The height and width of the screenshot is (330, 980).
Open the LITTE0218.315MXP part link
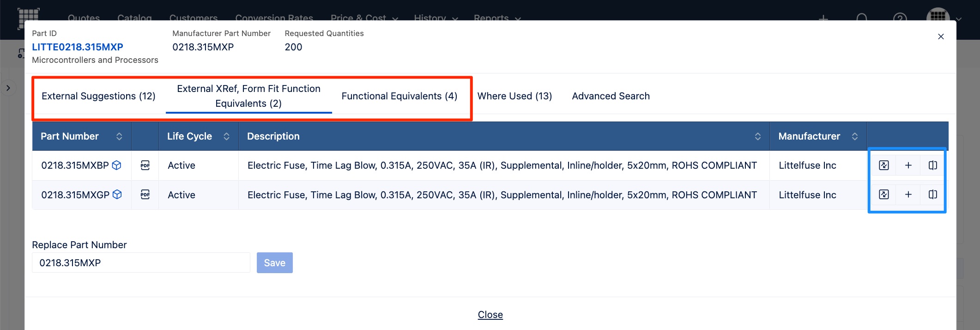[x=78, y=47]
